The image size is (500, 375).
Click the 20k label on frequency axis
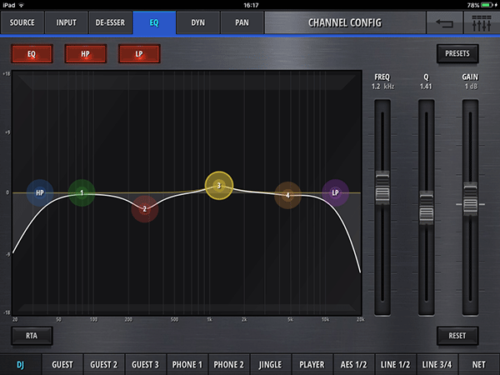(x=360, y=319)
